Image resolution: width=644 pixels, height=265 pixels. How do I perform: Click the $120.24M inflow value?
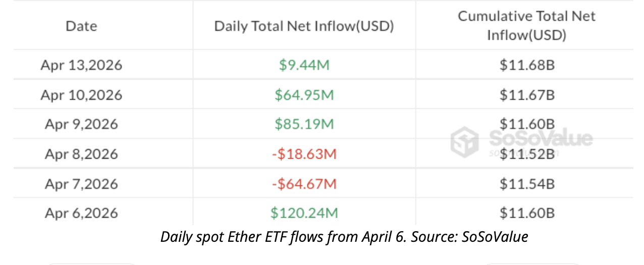pos(304,213)
